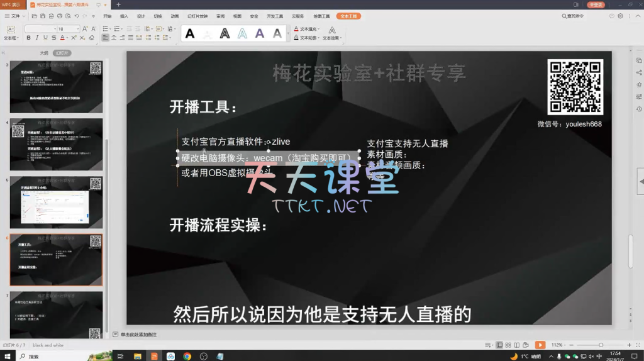Screen dimensions: 644x361
Task: Center align the selected text
Action: pyautogui.click(x=114, y=38)
